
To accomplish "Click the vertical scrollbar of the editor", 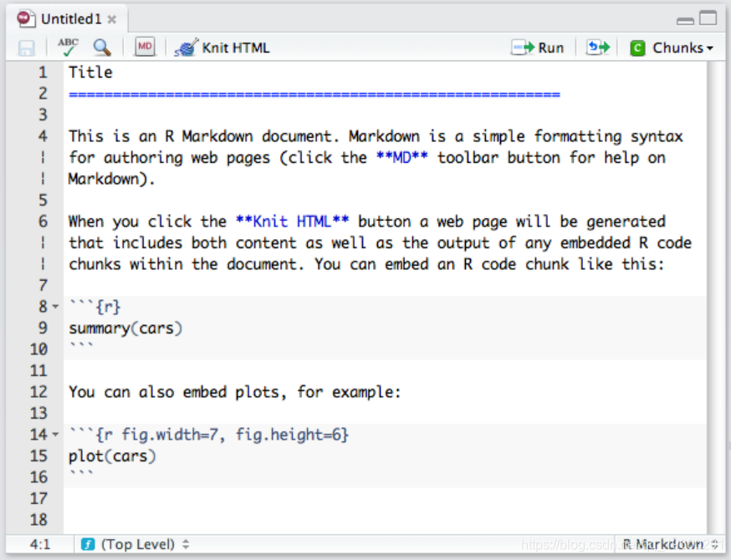I will [715, 298].
